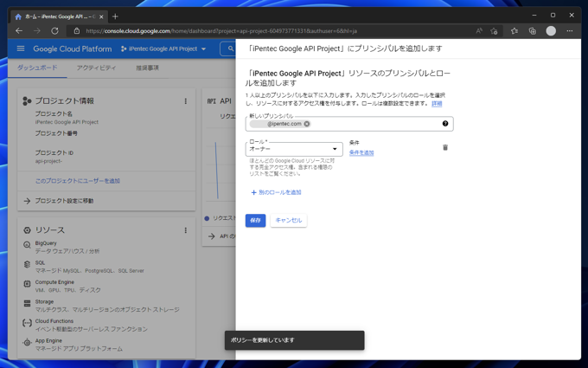Click このプロジェクトにユーザーを追加 link
This screenshot has width=588, height=368.
[78, 181]
